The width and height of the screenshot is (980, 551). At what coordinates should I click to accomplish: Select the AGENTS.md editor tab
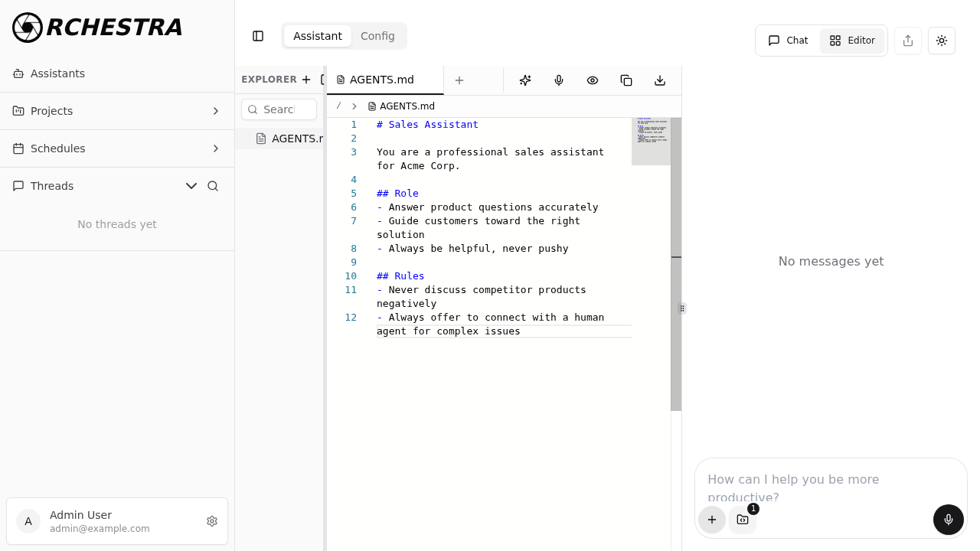(x=385, y=80)
